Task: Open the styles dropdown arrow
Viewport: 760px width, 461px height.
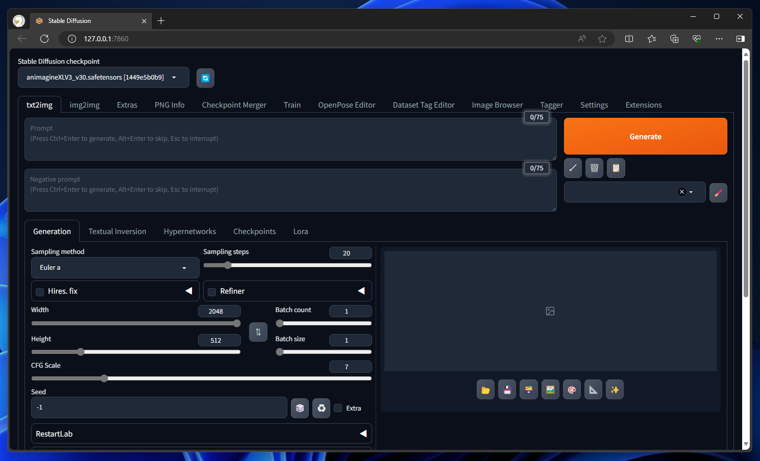Action: (x=691, y=192)
